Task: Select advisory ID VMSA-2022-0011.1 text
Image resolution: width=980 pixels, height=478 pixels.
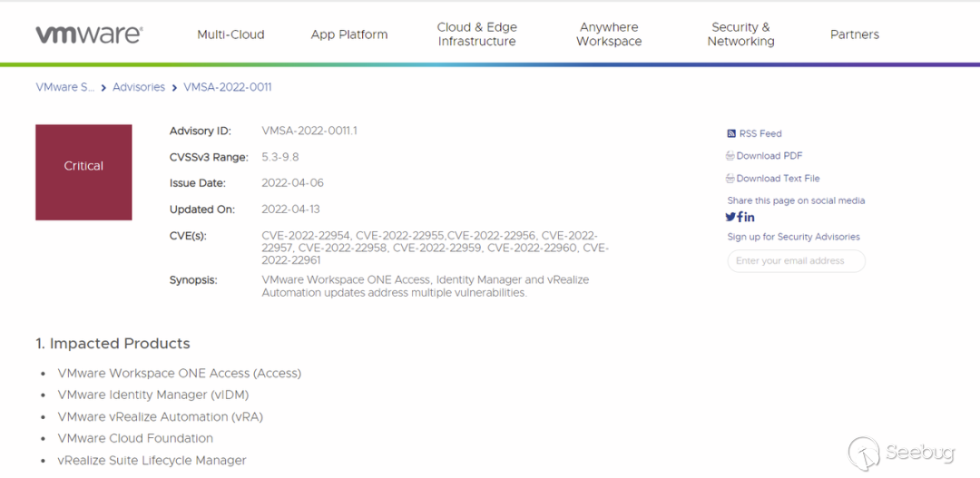Action: pyautogui.click(x=309, y=131)
